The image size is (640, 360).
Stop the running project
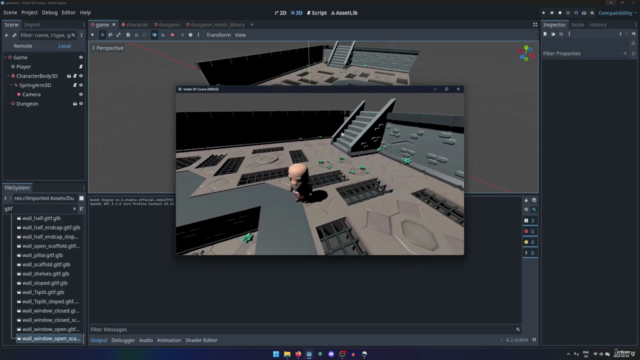(560, 13)
